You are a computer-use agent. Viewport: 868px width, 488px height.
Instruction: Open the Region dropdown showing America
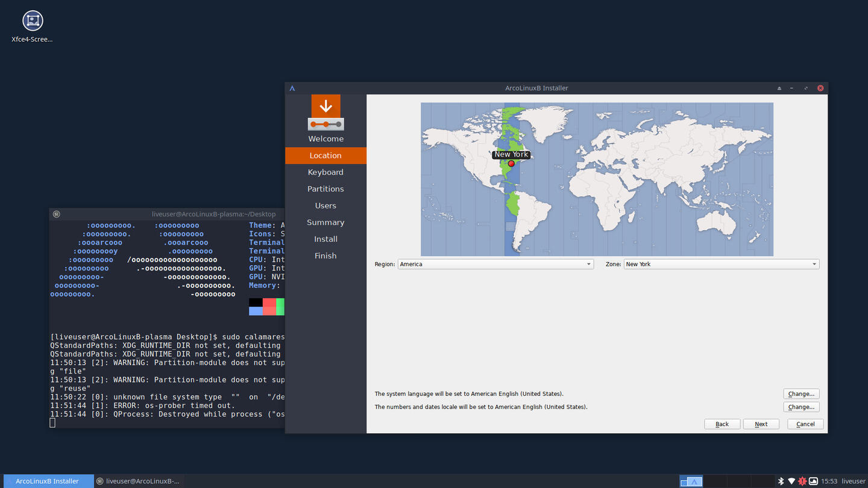495,264
